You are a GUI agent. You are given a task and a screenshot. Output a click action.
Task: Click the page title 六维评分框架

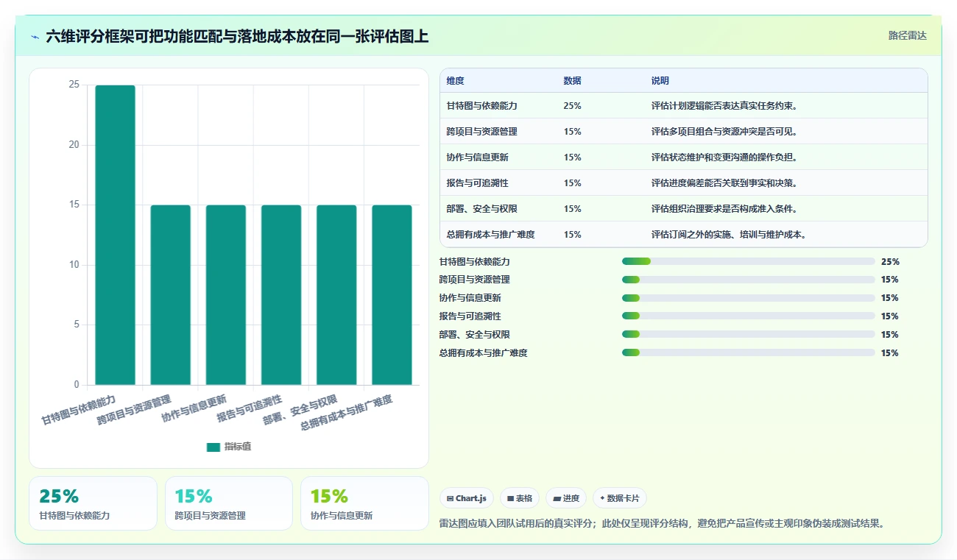point(237,36)
